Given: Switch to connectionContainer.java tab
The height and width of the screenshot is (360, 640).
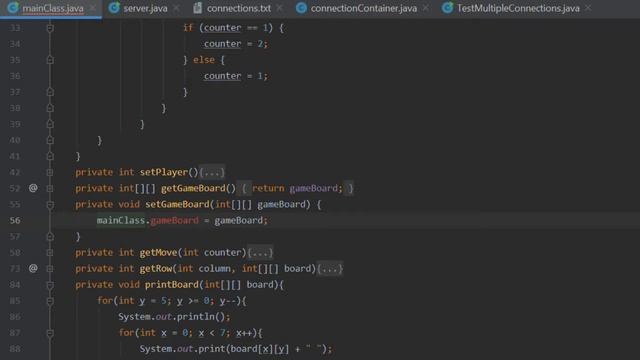Looking at the screenshot, I should [x=363, y=8].
